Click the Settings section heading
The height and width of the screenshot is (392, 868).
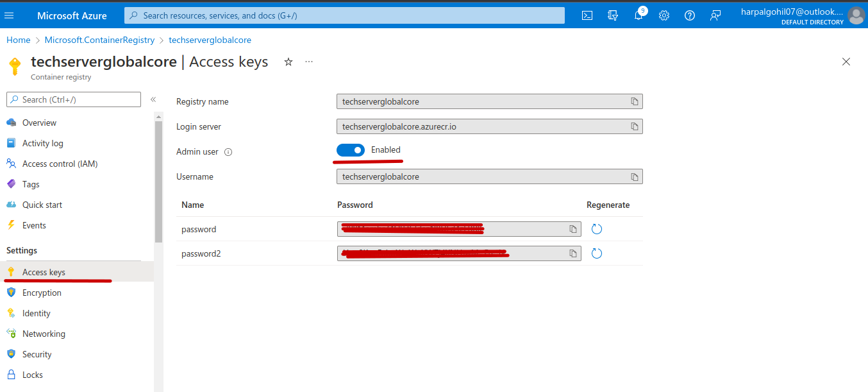coord(22,250)
